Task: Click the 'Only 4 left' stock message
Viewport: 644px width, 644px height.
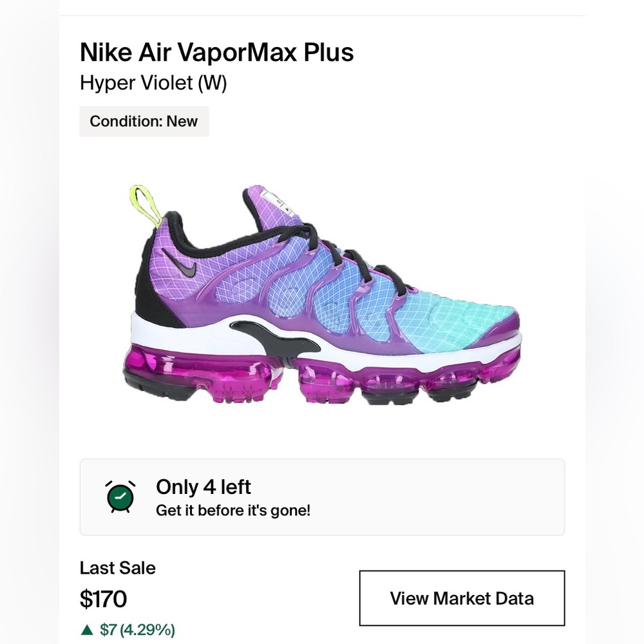Action: [x=202, y=488]
